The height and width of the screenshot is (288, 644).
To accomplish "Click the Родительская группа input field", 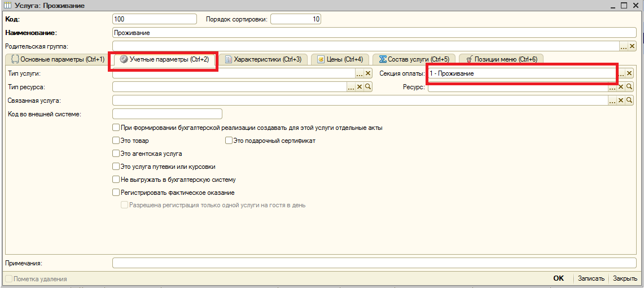I will pyautogui.click(x=366, y=46).
